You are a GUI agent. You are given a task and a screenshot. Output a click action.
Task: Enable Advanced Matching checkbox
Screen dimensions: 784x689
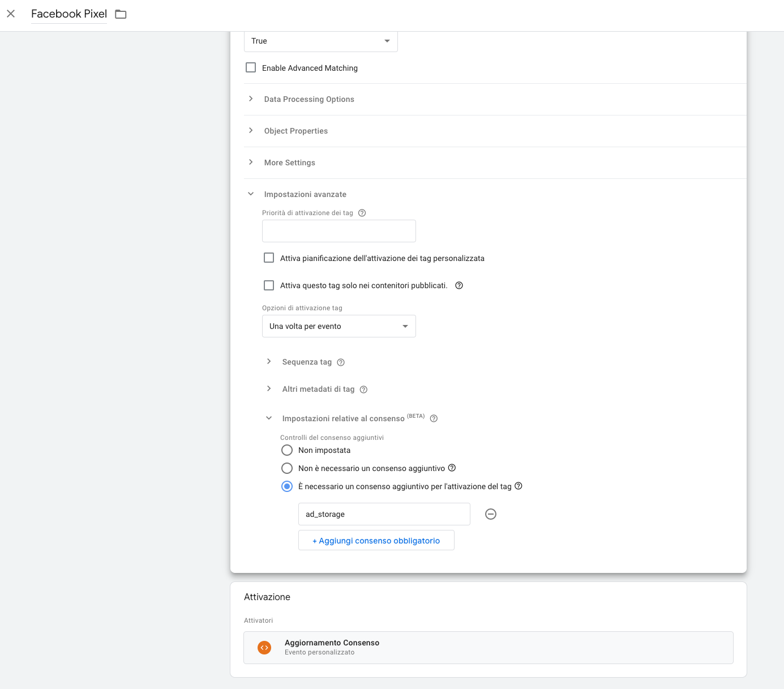251,67
